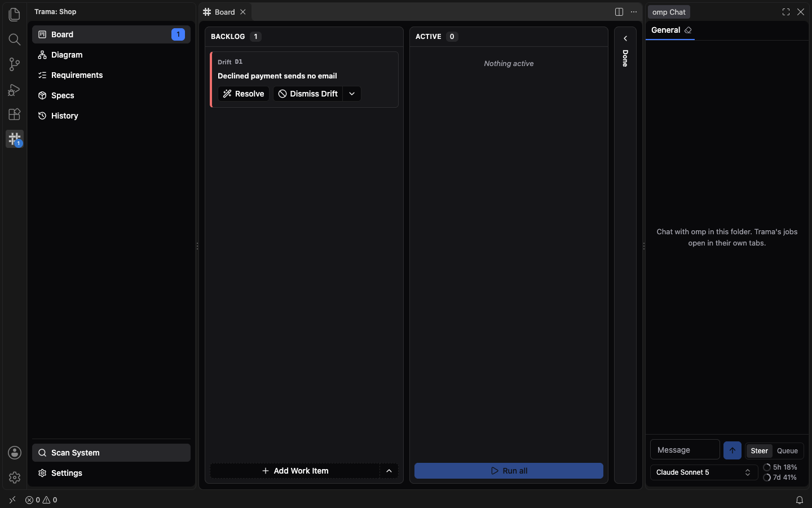Resolve the Declined payment drift
This screenshot has height=508, width=812.
(244, 94)
